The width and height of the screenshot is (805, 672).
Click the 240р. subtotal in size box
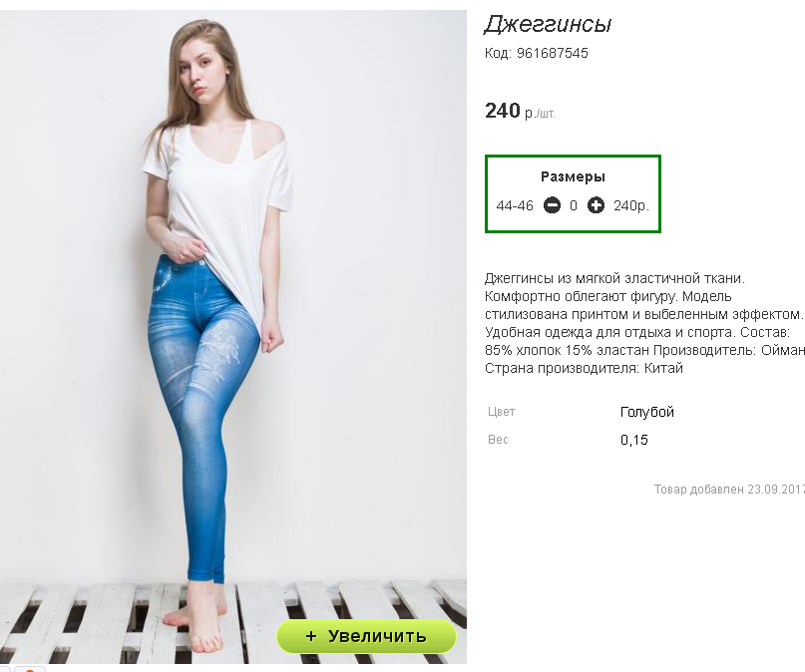coord(631,205)
